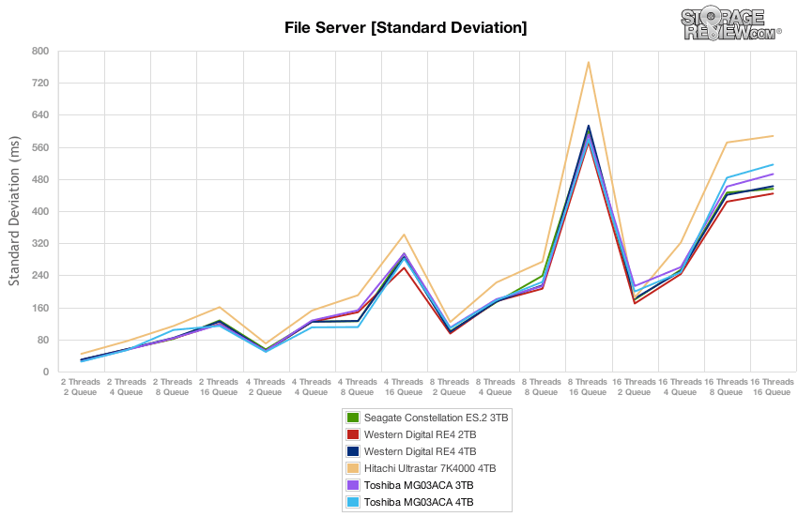Click the y-axis value 240
This screenshot has height=532, width=798.
click(x=40, y=276)
